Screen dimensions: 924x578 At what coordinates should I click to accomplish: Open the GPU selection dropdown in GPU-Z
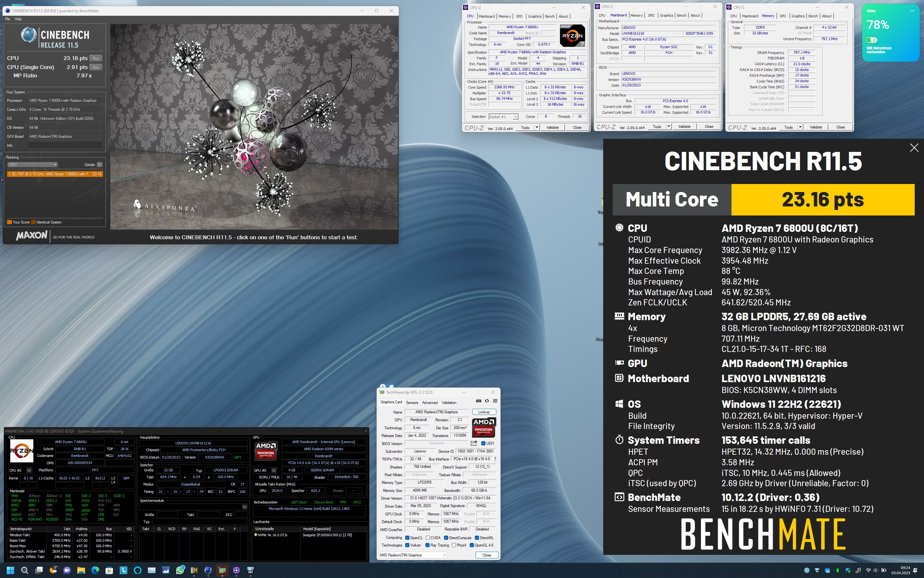pyautogui.click(x=413, y=555)
